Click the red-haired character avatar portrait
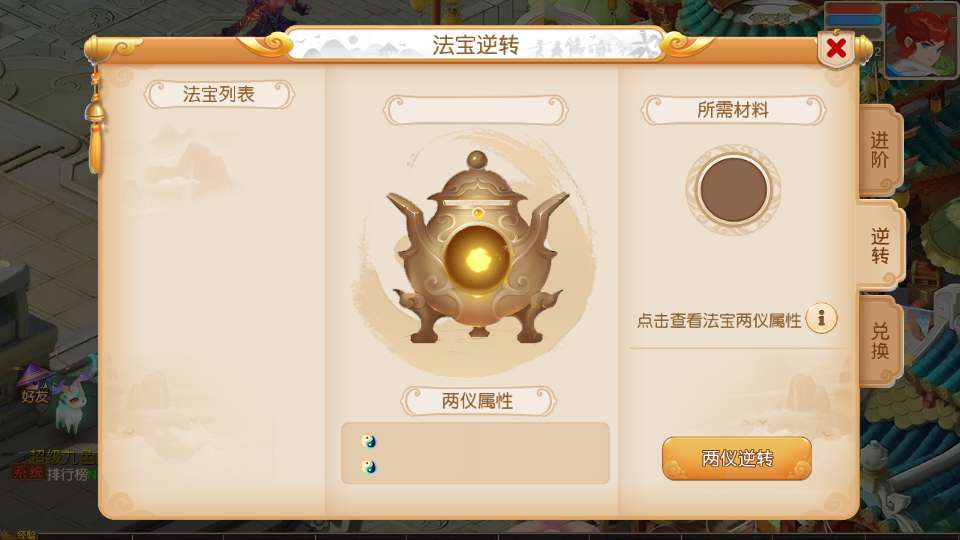This screenshot has width=960, height=540. (x=920, y=40)
